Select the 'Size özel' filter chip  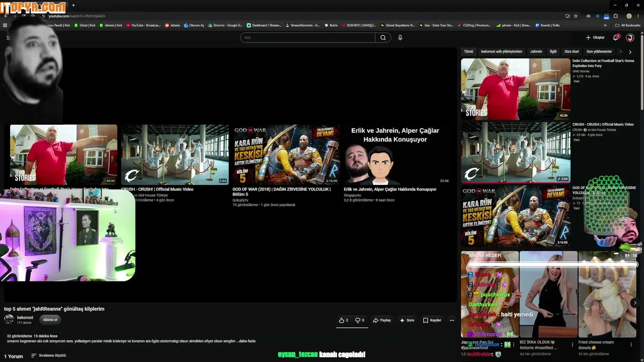pyautogui.click(x=572, y=51)
